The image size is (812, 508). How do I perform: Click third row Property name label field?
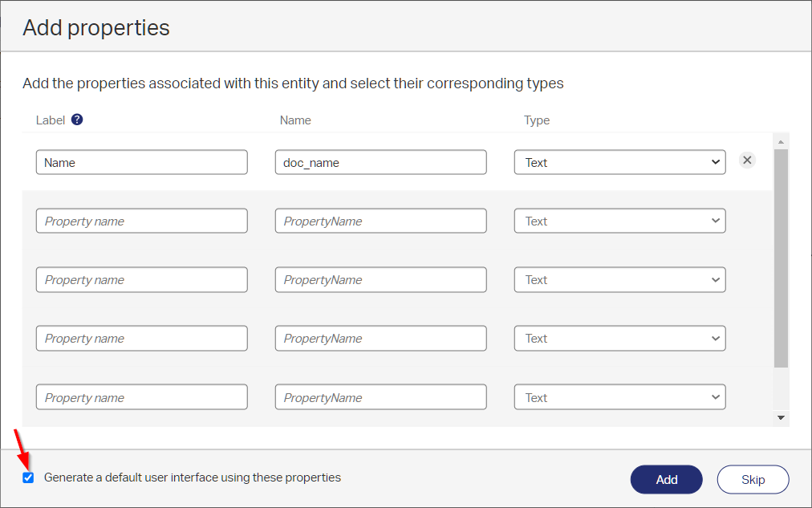pyautogui.click(x=141, y=279)
